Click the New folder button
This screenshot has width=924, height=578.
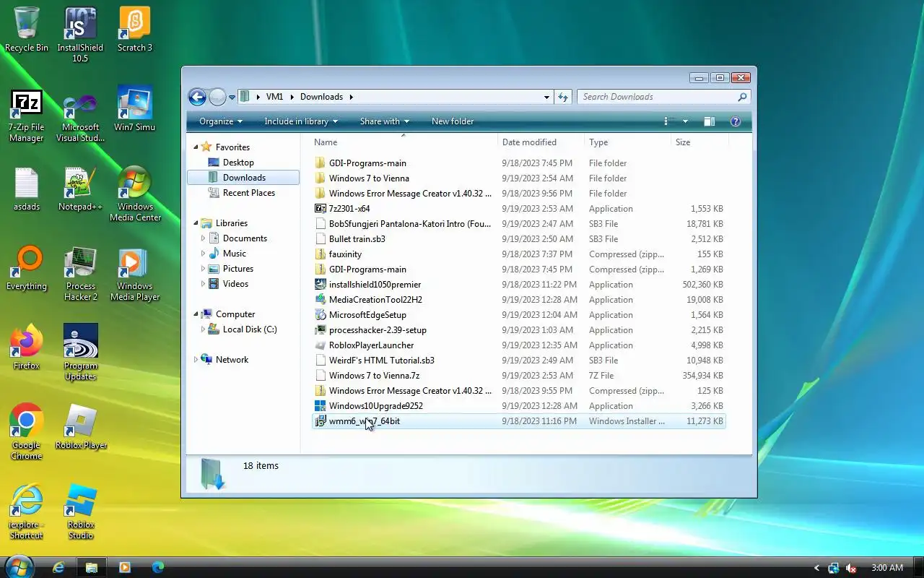point(453,121)
